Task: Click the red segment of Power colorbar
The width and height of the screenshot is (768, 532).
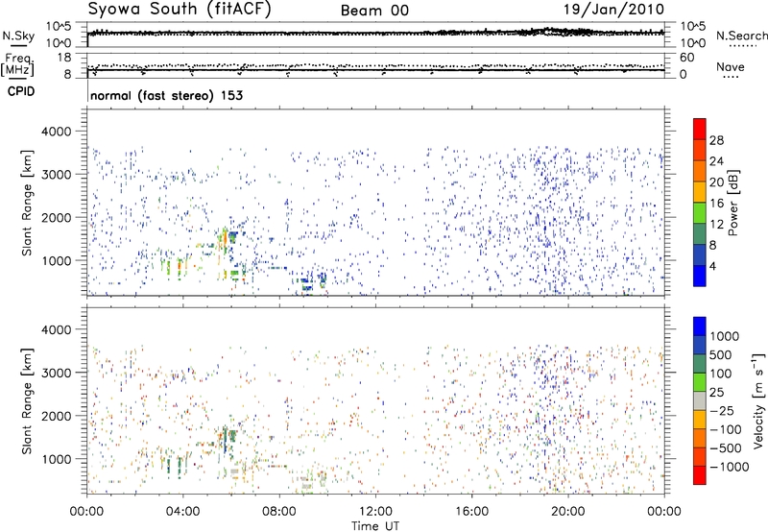Action: (x=700, y=129)
